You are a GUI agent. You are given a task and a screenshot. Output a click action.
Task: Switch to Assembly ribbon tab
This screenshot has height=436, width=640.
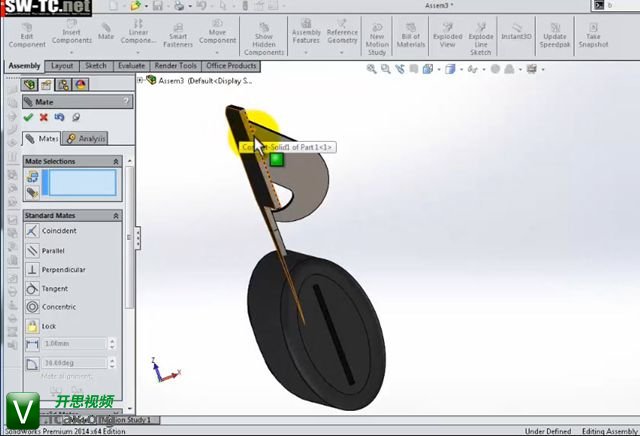(x=24, y=66)
